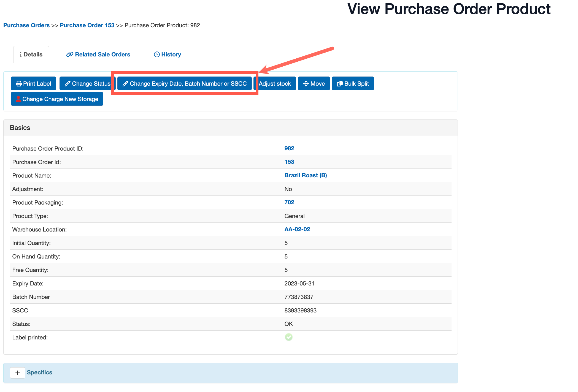Select the Move button's crosshair arrows icon

[x=306, y=83]
